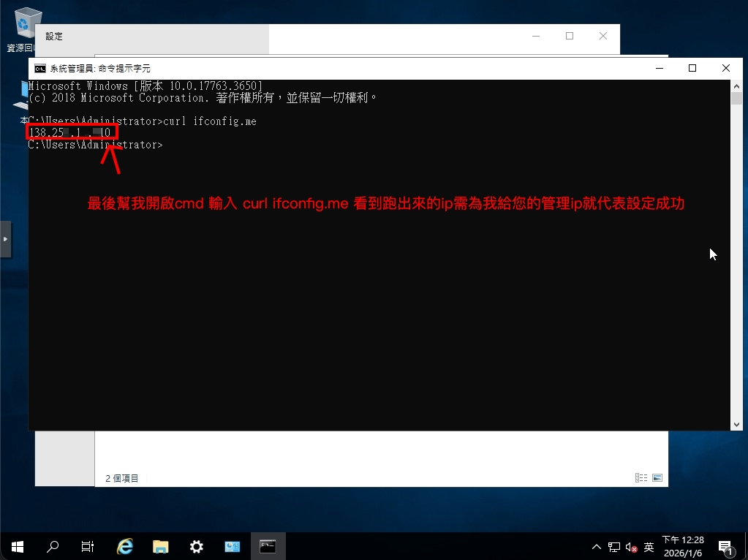Click the network status tray icon
Screen dimensions: 748x560
coord(614,547)
